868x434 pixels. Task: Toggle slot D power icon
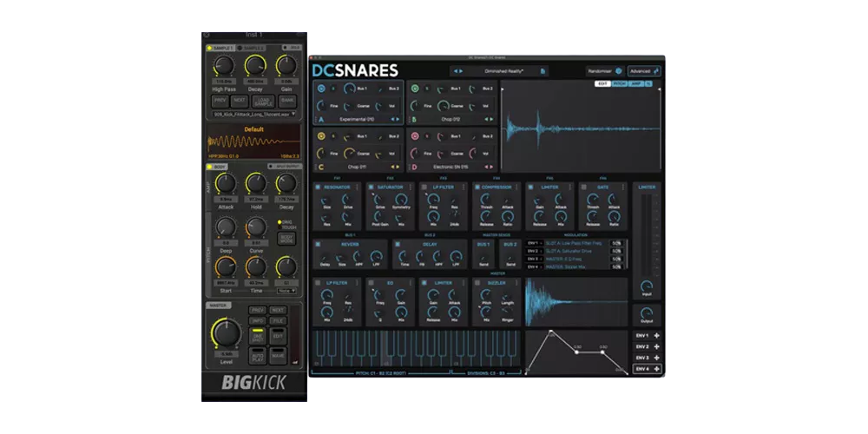(414, 136)
